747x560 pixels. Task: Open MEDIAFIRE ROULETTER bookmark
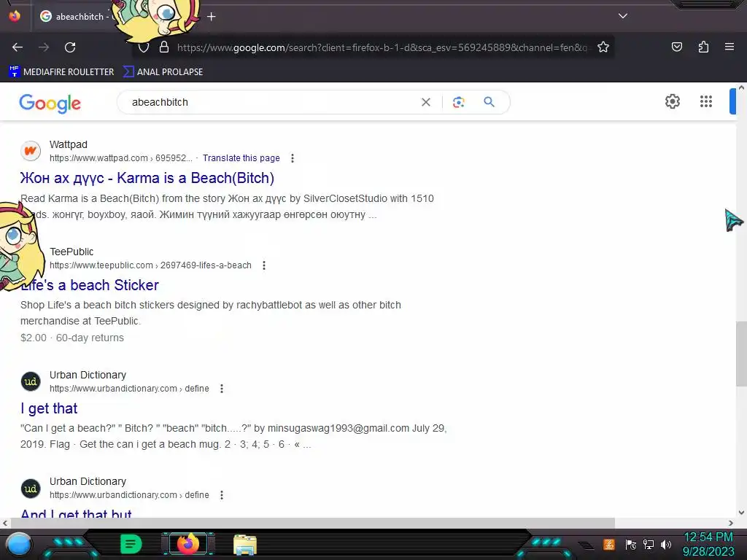(x=61, y=72)
